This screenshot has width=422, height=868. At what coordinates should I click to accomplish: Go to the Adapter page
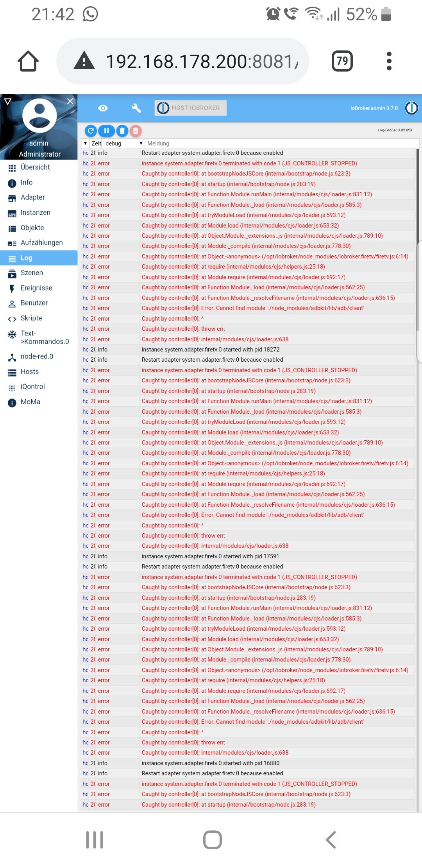pos(39,197)
